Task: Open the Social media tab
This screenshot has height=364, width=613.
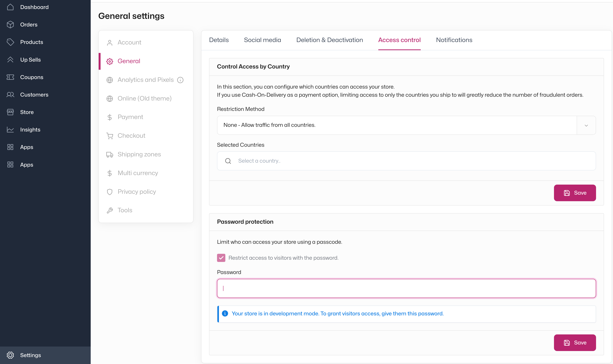Action: [262, 40]
